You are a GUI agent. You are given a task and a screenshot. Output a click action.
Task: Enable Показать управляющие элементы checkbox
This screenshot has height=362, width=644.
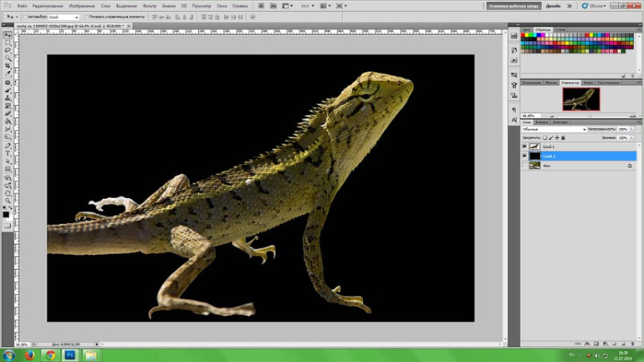pyautogui.click(x=86, y=17)
